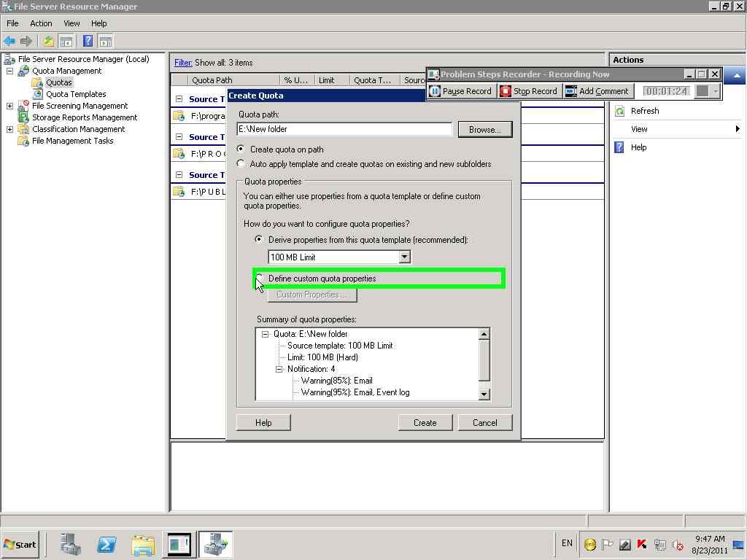Screen dimensions: 747x560
Task: Click the Browse button for quota path
Action: [x=484, y=129]
